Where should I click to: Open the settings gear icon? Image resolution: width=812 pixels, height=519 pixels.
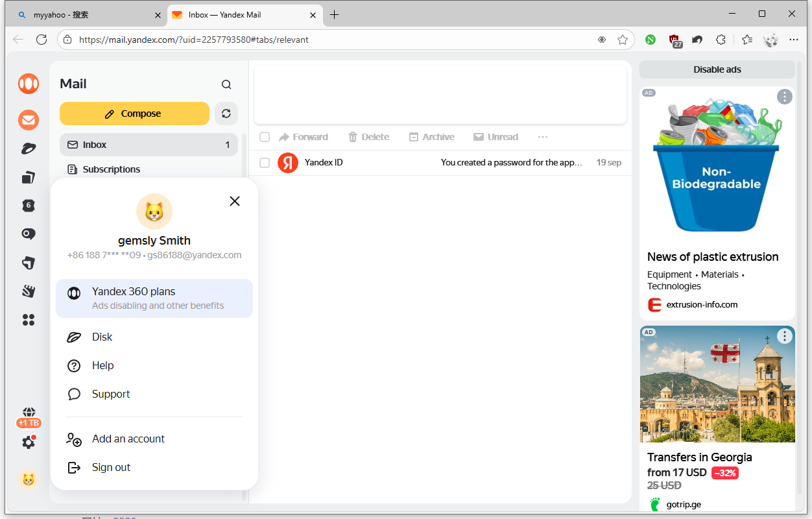tap(29, 442)
